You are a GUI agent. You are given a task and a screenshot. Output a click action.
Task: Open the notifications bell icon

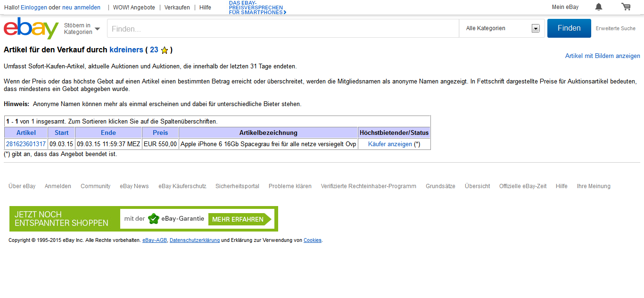point(599,7)
